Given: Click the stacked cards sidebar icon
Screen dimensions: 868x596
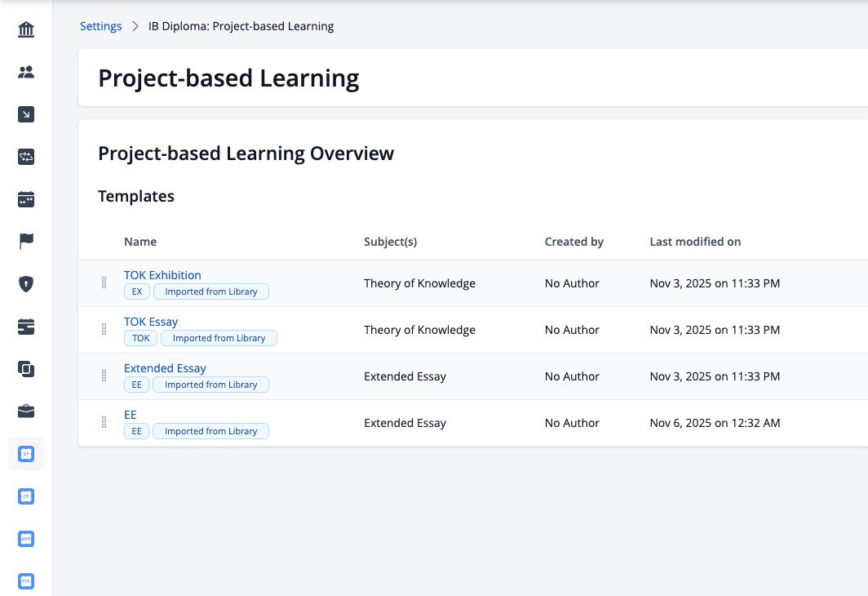Looking at the screenshot, I should coord(26,327).
